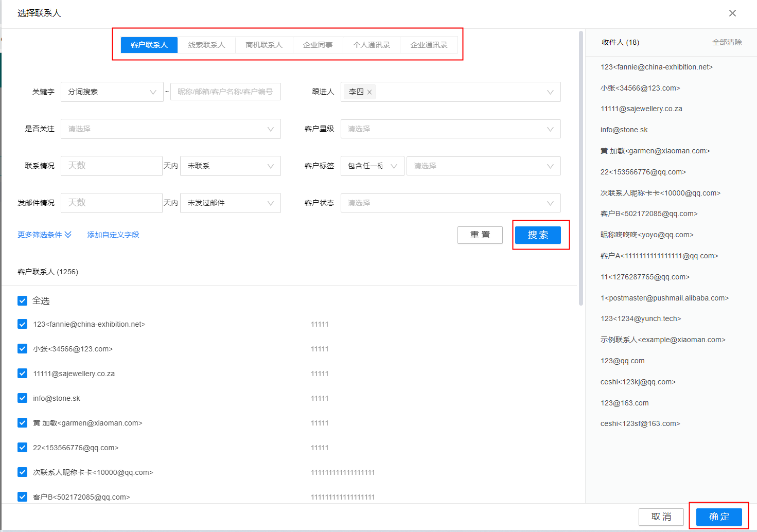The image size is (757, 532).
Task: Click 全部清除 to clear all recipients
Action: (x=727, y=43)
